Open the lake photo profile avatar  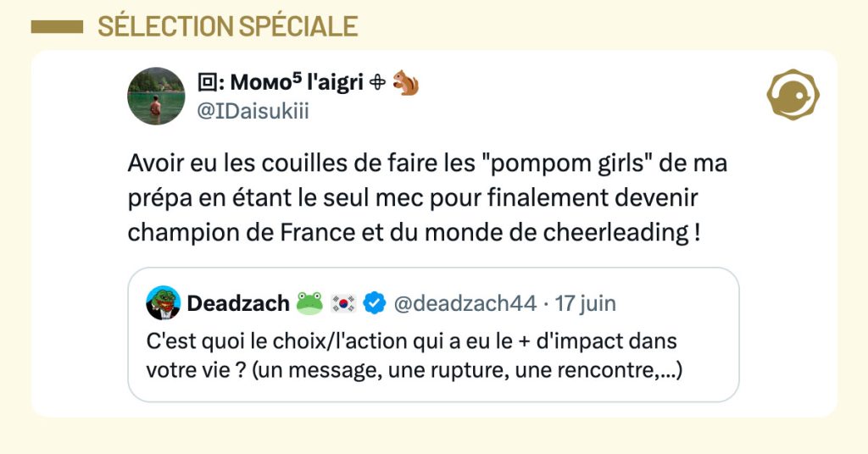point(156,96)
